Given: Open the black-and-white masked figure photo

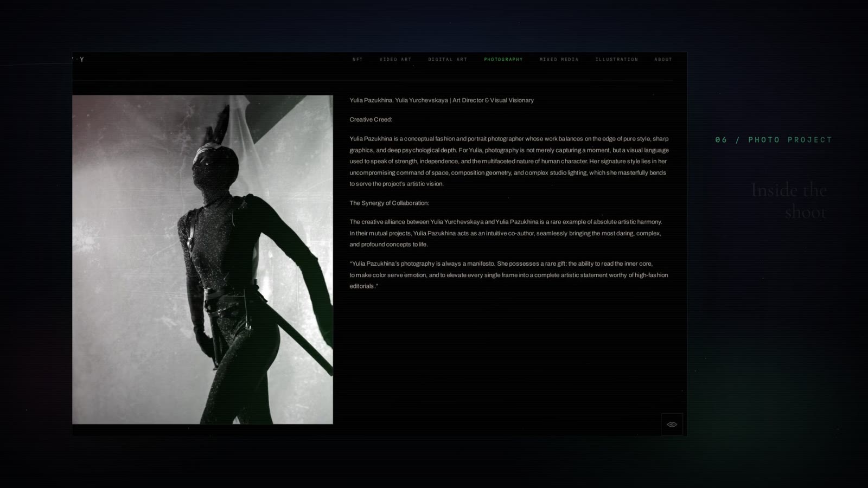Looking at the screenshot, I should 203,260.
